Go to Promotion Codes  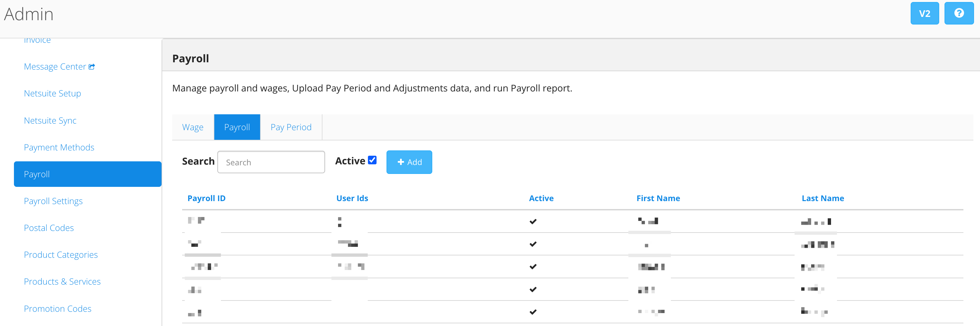click(x=57, y=308)
